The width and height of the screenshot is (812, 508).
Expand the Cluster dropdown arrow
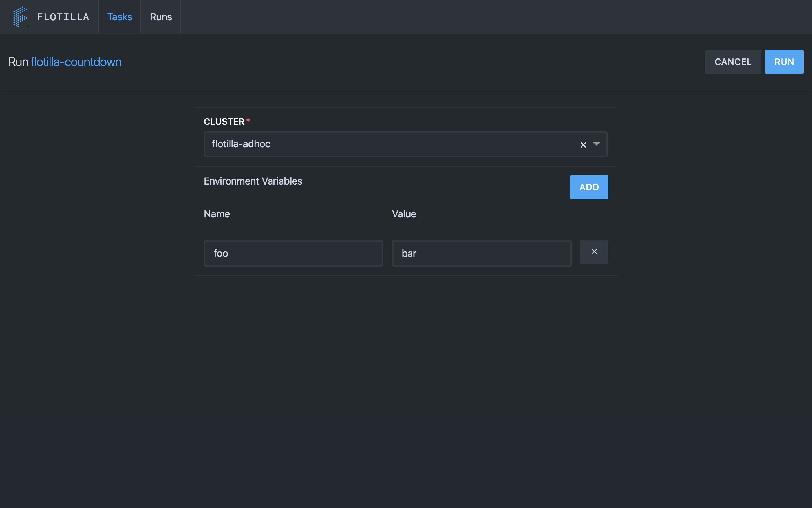pos(596,144)
